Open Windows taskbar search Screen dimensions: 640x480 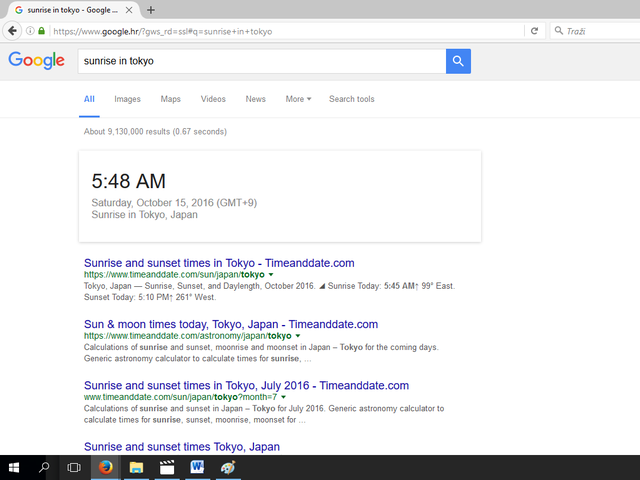[x=44, y=468]
